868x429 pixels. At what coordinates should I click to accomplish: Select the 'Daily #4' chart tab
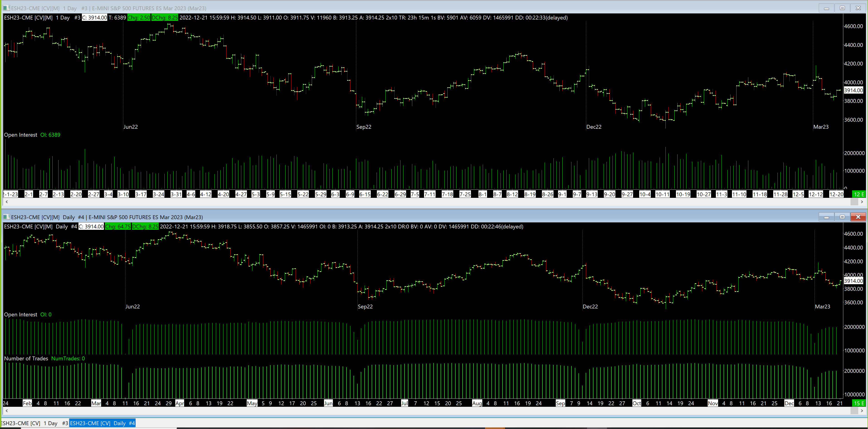point(102,423)
